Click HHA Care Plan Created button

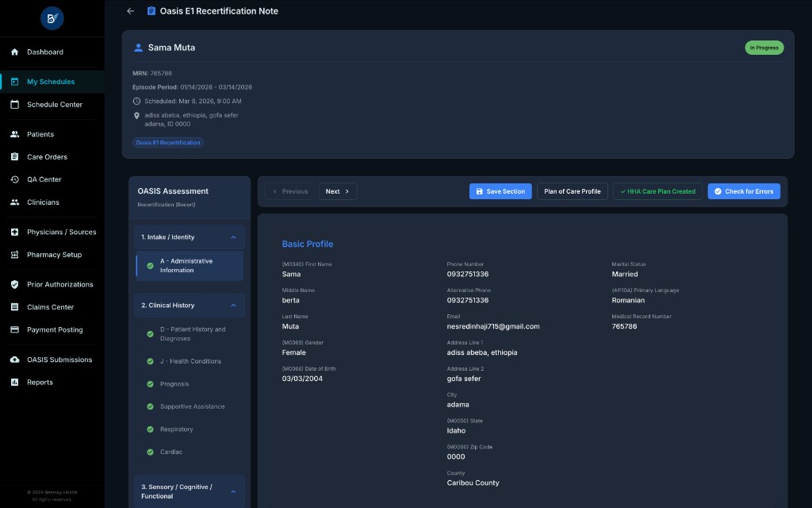[x=657, y=191]
